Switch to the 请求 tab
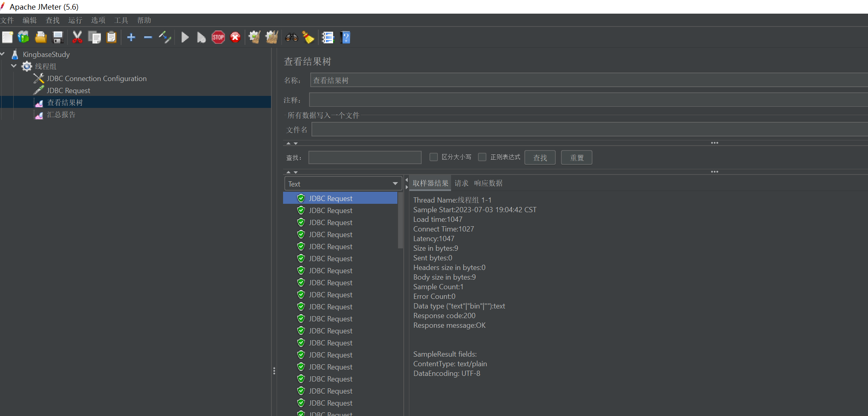Image resolution: width=868 pixels, height=416 pixels. [x=461, y=183]
